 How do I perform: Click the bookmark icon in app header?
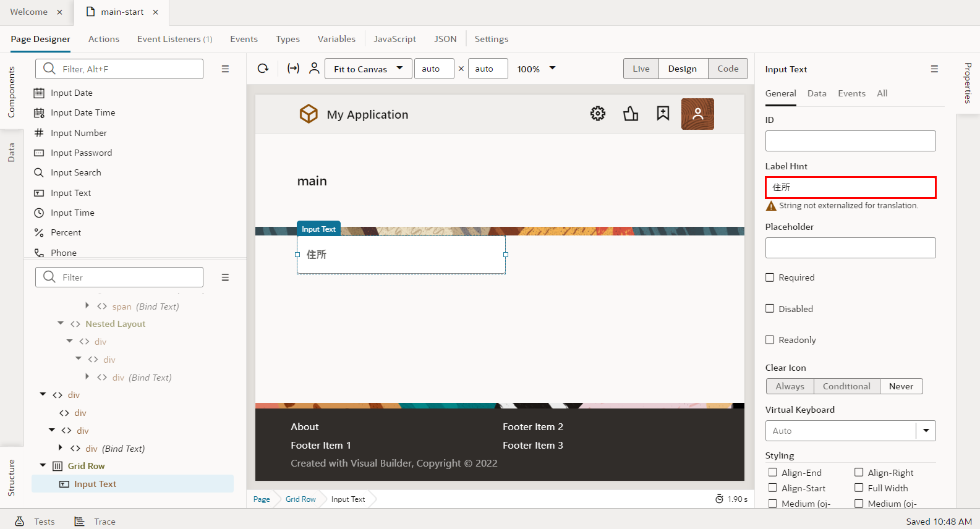pyautogui.click(x=663, y=114)
